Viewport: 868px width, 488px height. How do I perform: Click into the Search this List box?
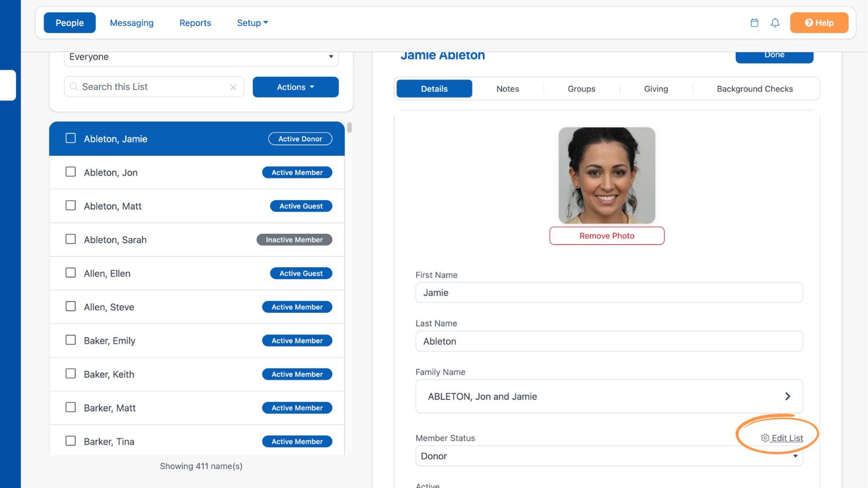[x=154, y=87]
